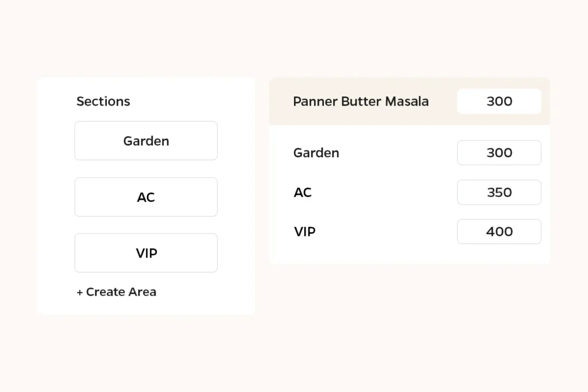Select the AC section button

[146, 197]
